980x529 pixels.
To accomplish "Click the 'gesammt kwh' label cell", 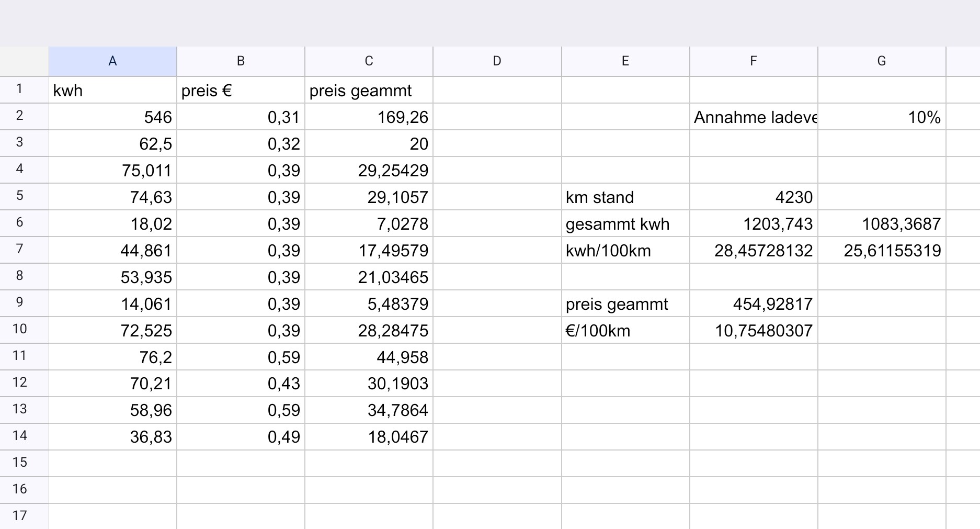I will pos(625,224).
